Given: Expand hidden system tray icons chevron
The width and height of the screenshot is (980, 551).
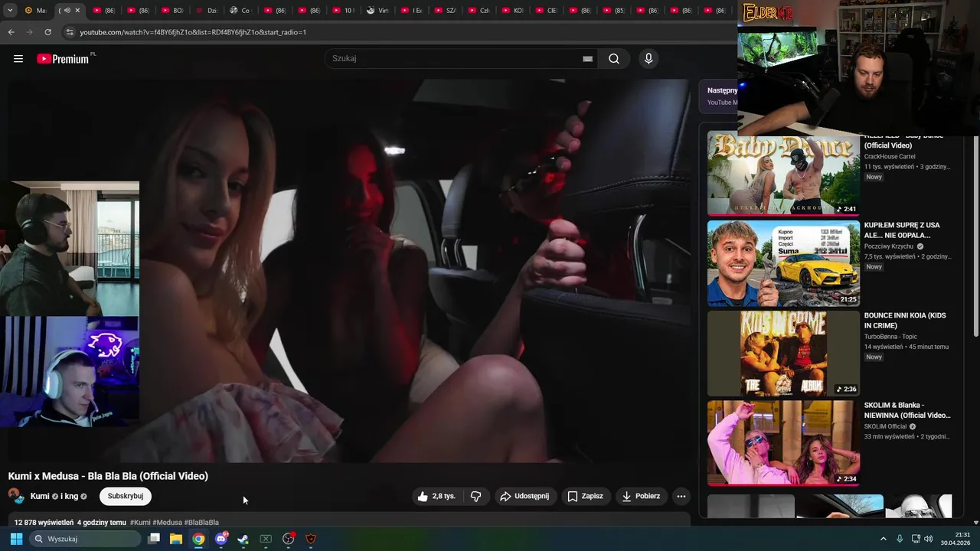Looking at the screenshot, I should click(x=883, y=539).
